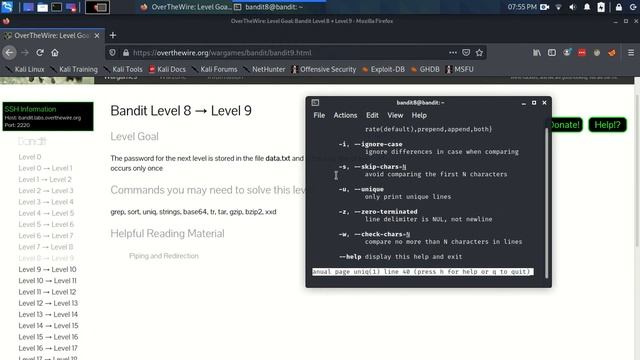
Task: Go to Level 12 → Level 13 in sidebar
Action: pos(48,303)
